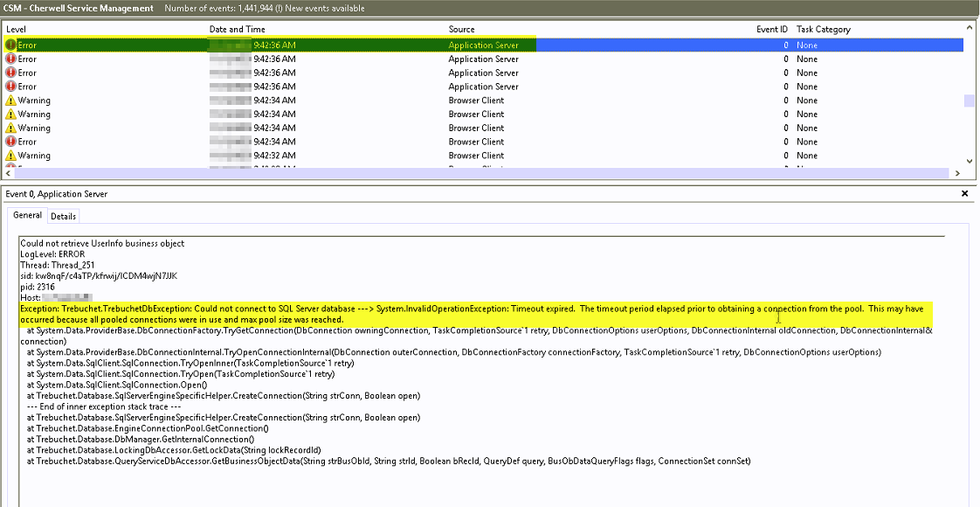980x507 pixels.
Task: Click the up arrow on the vertical scrollbar
Action: pyautogui.click(x=969, y=27)
